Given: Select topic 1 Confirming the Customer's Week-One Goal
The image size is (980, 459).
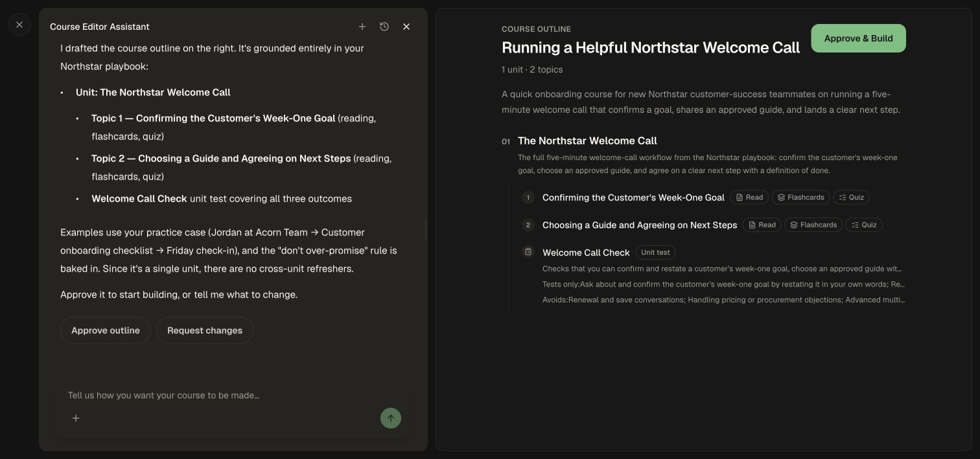Looking at the screenshot, I should coord(633,198).
